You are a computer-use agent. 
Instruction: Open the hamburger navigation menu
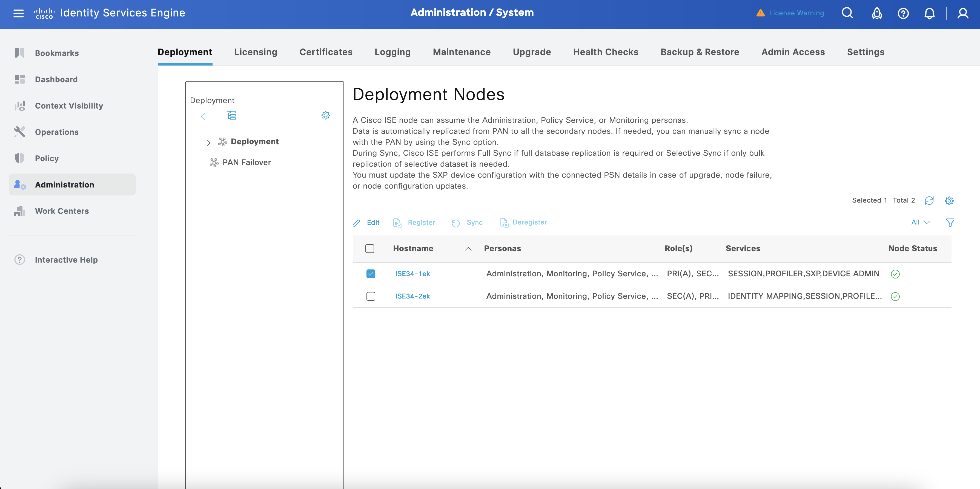click(18, 13)
